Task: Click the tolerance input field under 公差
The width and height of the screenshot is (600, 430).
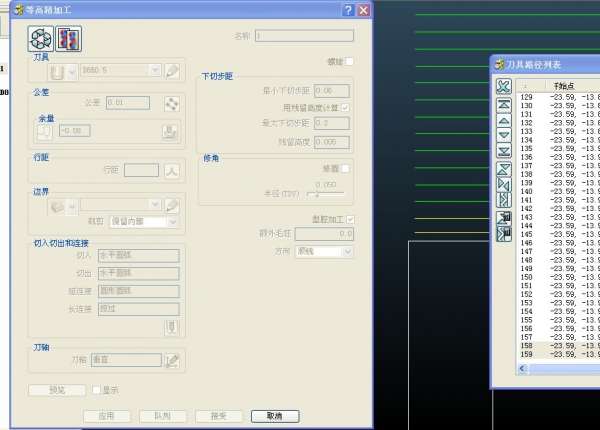Action: [x=128, y=103]
